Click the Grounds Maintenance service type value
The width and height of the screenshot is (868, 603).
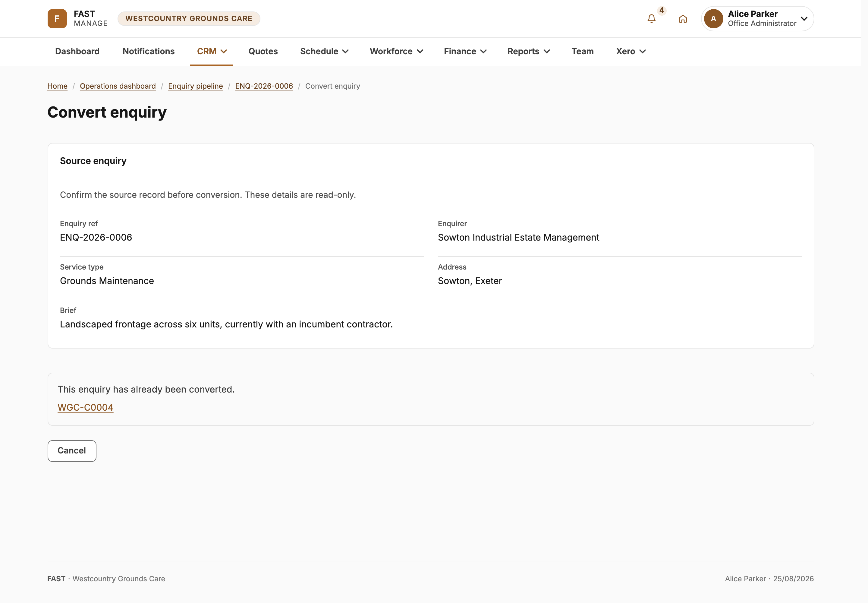pyautogui.click(x=107, y=281)
